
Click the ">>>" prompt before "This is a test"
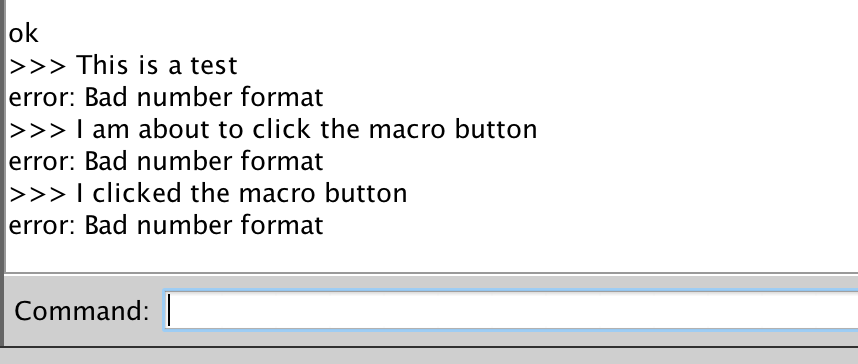pos(38,66)
